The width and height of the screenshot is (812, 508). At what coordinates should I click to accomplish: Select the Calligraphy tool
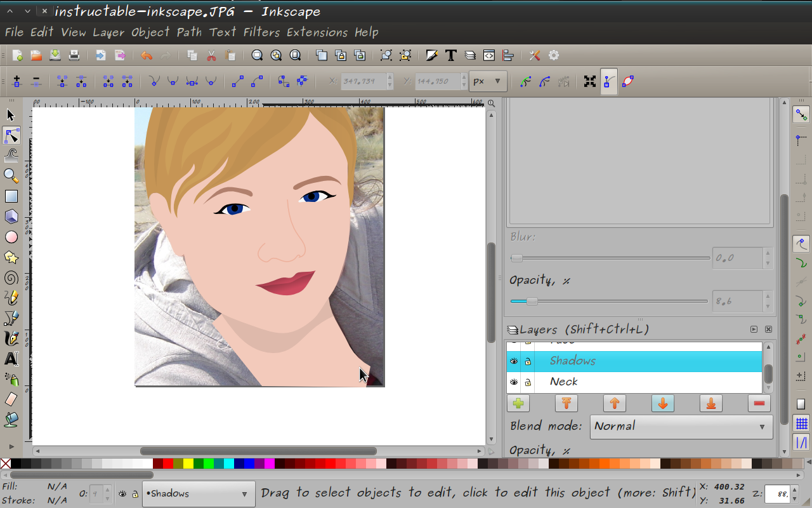[x=10, y=338]
